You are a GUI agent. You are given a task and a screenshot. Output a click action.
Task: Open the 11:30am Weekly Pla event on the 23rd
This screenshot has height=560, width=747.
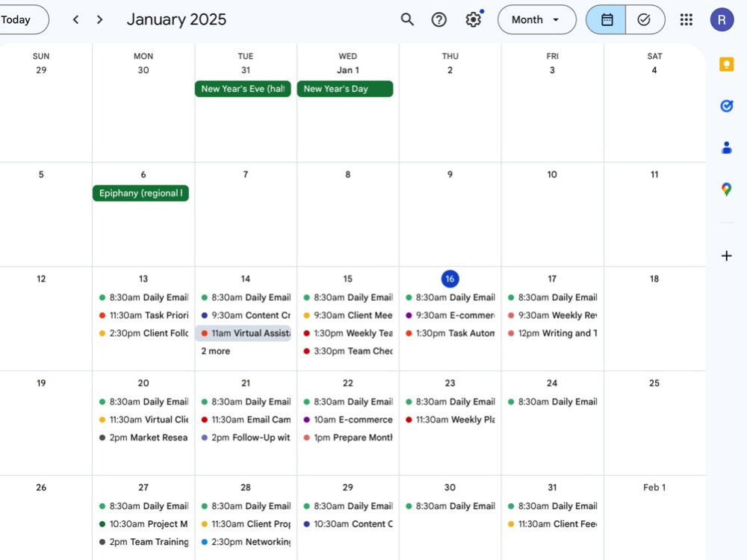(450, 420)
